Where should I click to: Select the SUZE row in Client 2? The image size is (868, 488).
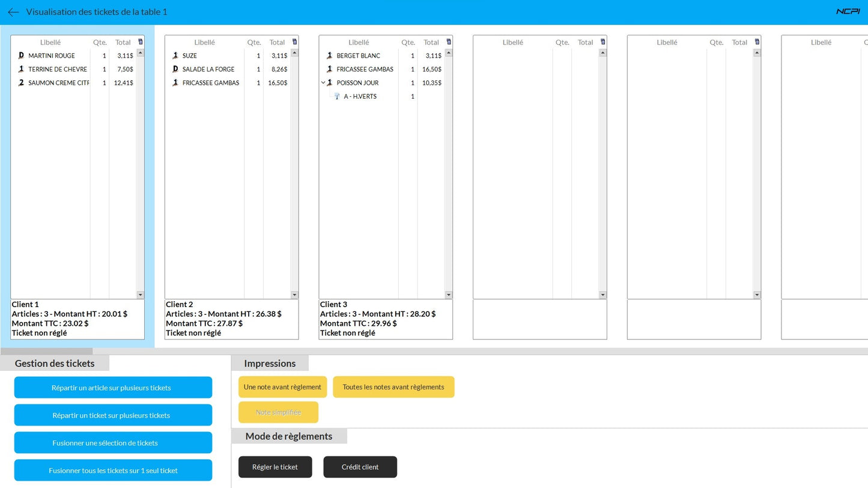[228, 55]
